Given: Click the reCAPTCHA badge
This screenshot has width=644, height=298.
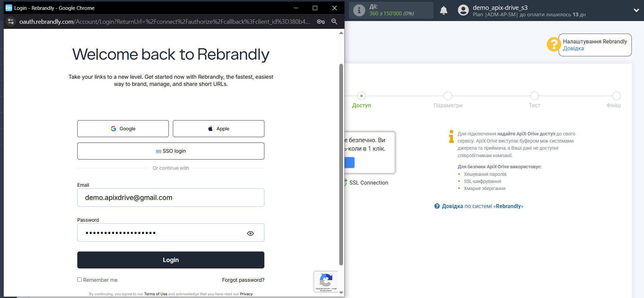Looking at the screenshot, I should (x=326, y=281).
